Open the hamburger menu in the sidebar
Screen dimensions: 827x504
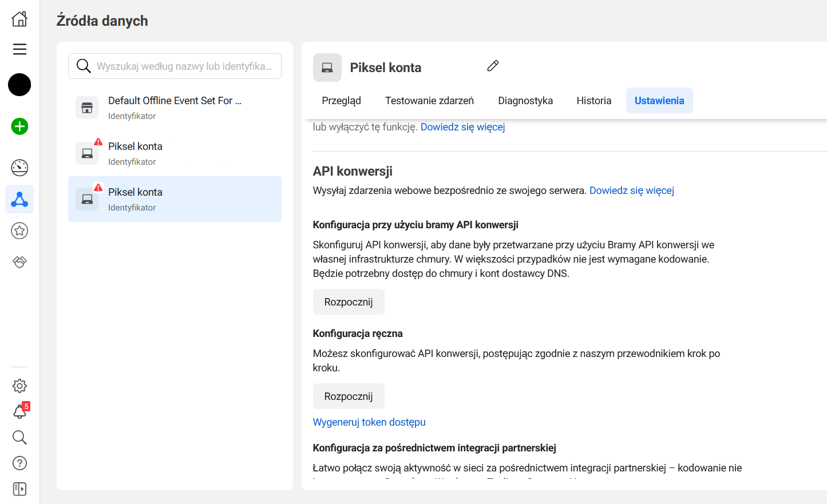(x=19, y=49)
